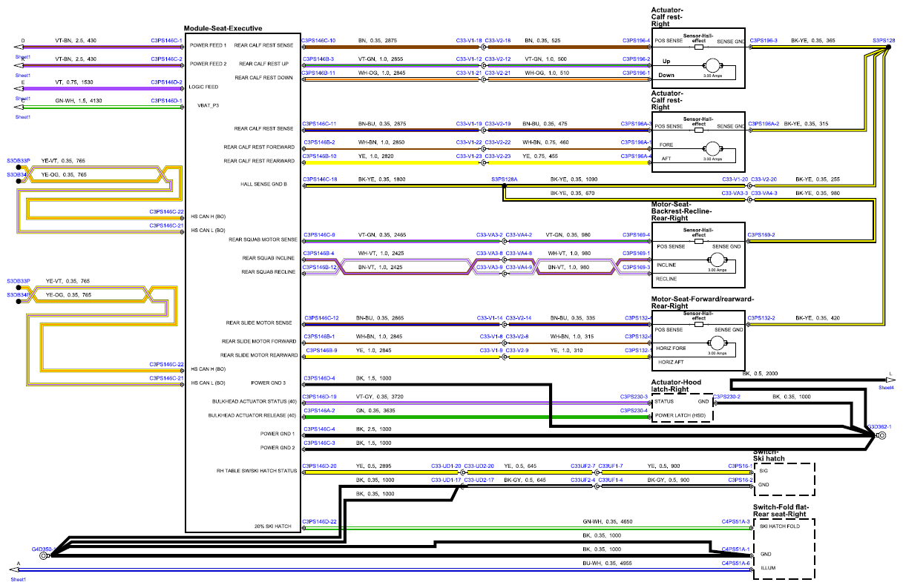The width and height of the screenshot is (903, 588).
Task: Select the HORIZ AFT pin label
Action: 671,362
